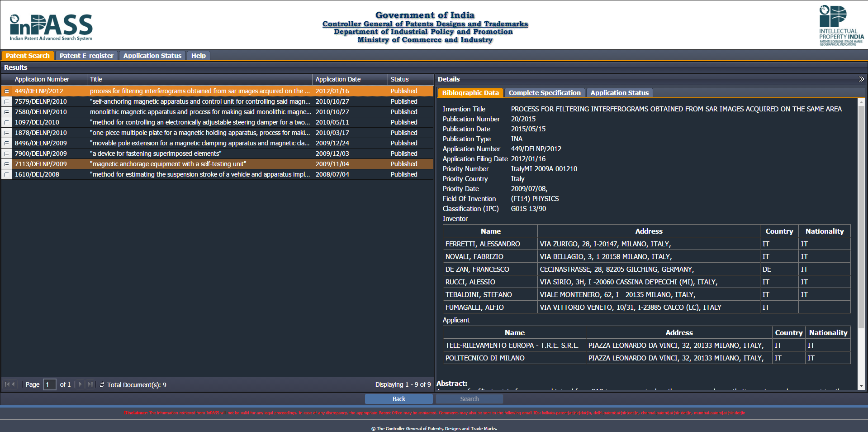The image size is (868, 432).
Task: Click the previous page arrow
Action: pyautogui.click(x=14, y=384)
